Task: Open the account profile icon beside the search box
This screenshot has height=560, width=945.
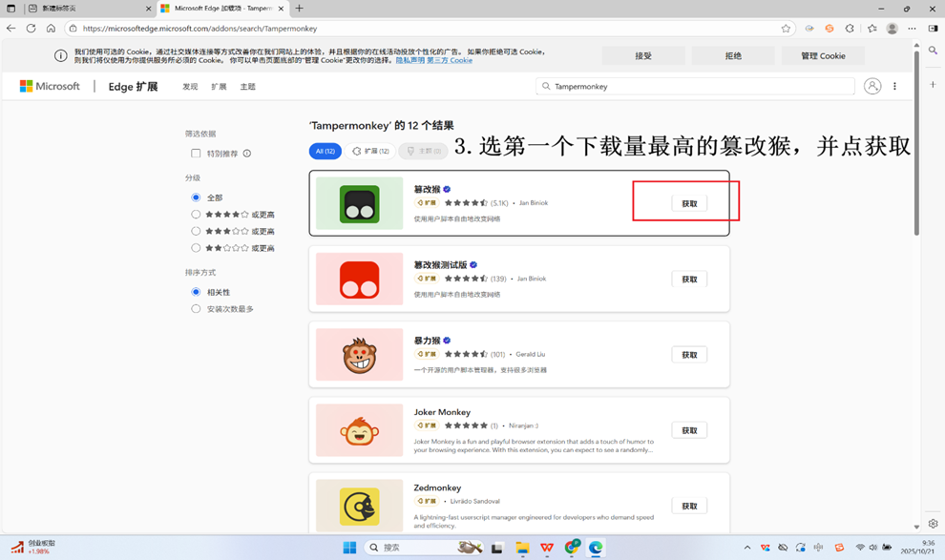Action: 871,85
